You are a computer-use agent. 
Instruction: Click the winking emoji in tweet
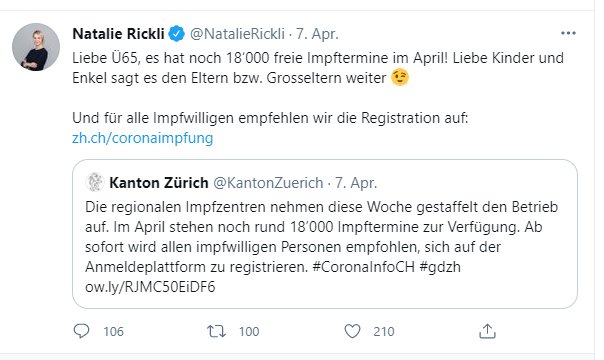400,77
